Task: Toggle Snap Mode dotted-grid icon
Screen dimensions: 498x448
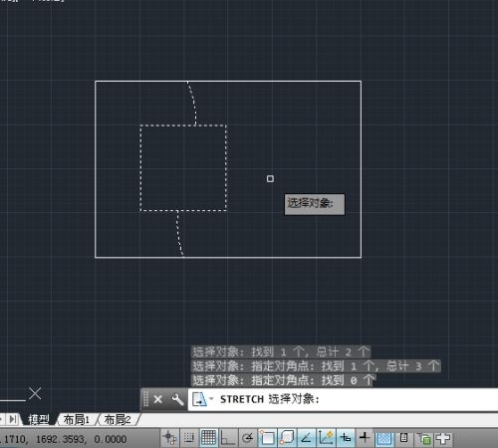Action: tap(189, 438)
